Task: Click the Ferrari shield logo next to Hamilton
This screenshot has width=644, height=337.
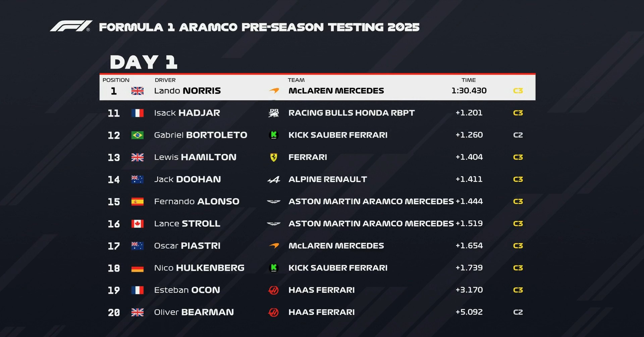Action: click(x=274, y=157)
